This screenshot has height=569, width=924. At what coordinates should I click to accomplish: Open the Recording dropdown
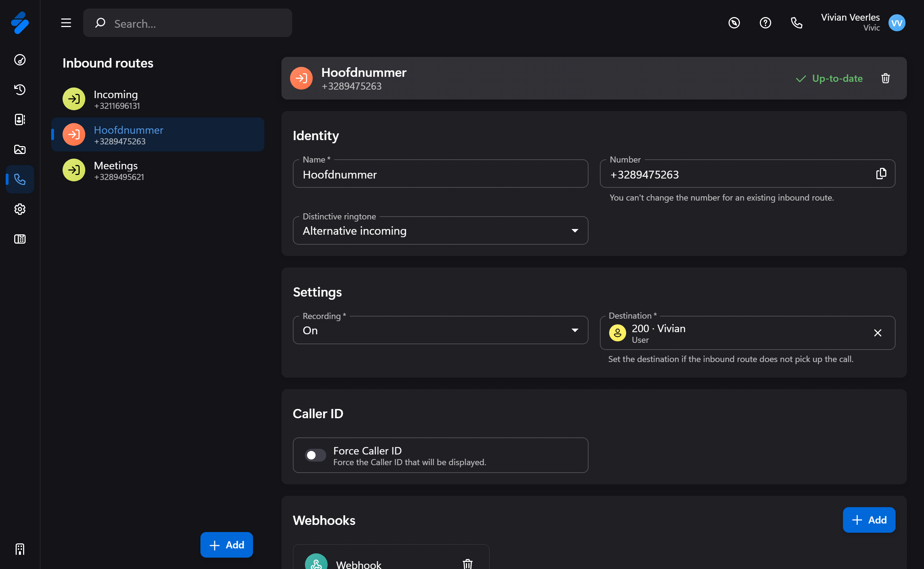click(440, 330)
